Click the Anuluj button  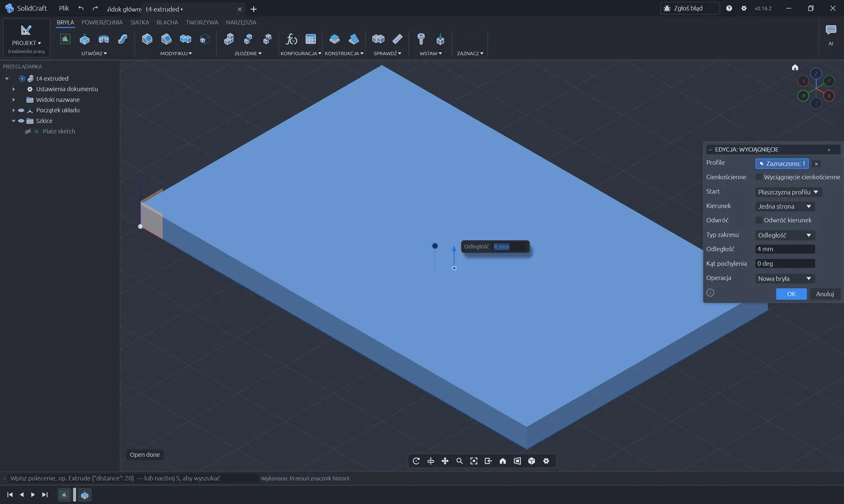click(824, 294)
